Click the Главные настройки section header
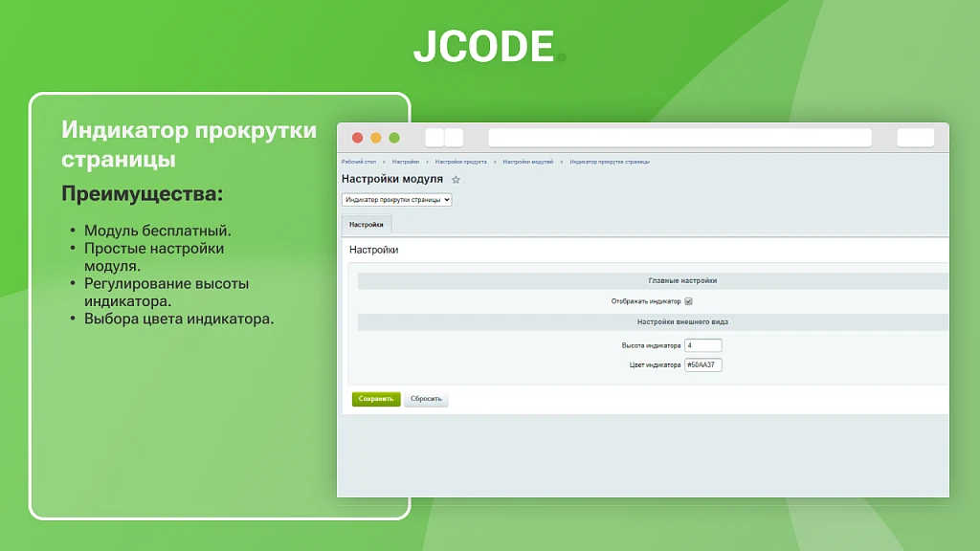This screenshot has height=551, width=980. click(653, 280)
